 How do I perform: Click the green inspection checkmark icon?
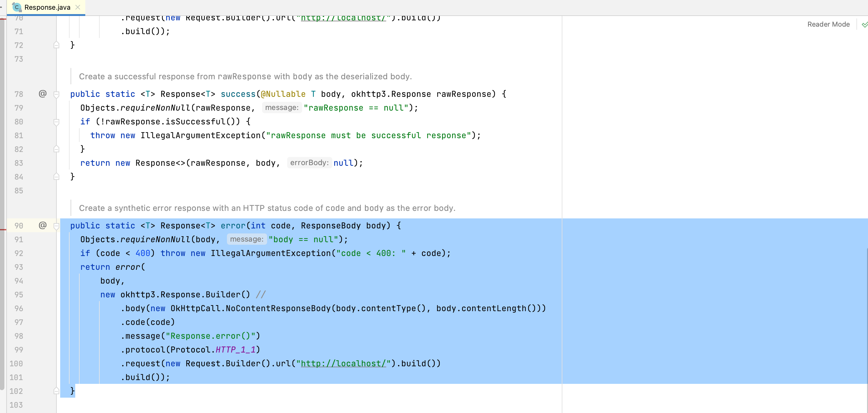point(865,24)
